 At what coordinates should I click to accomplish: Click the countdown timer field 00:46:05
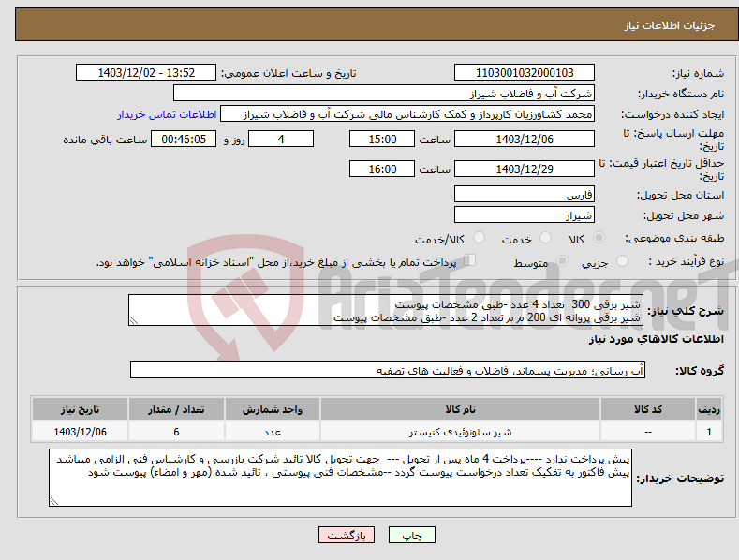(x=184, y=139)
